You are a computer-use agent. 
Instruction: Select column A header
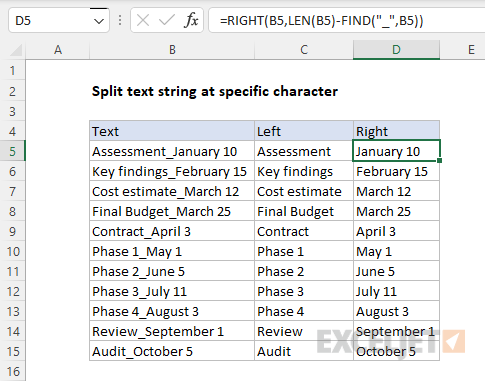pos(58,50)
